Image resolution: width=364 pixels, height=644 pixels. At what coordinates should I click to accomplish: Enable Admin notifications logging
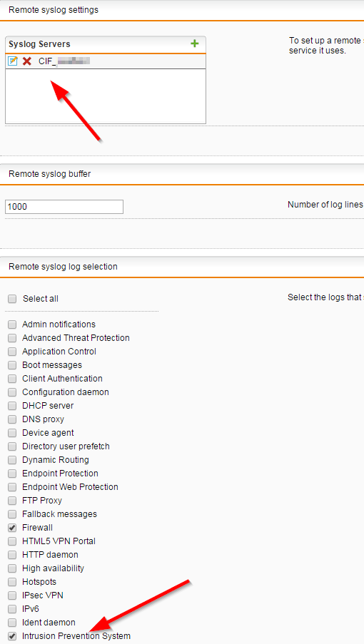(12, 324)
